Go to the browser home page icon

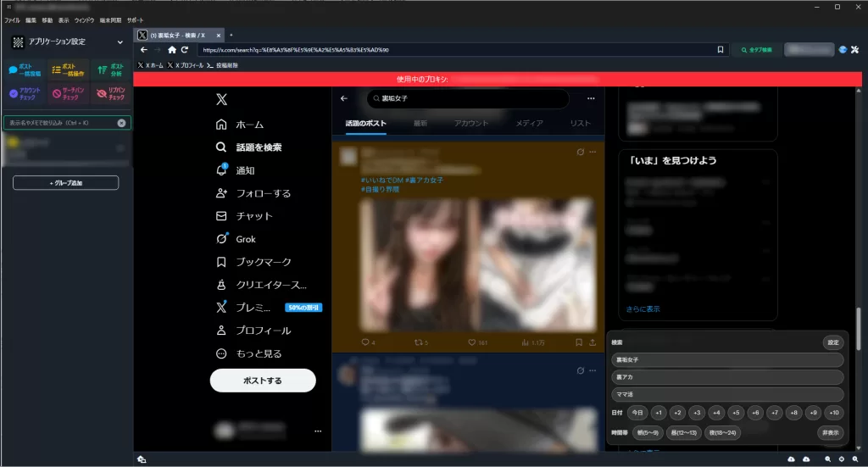[172, 50]
